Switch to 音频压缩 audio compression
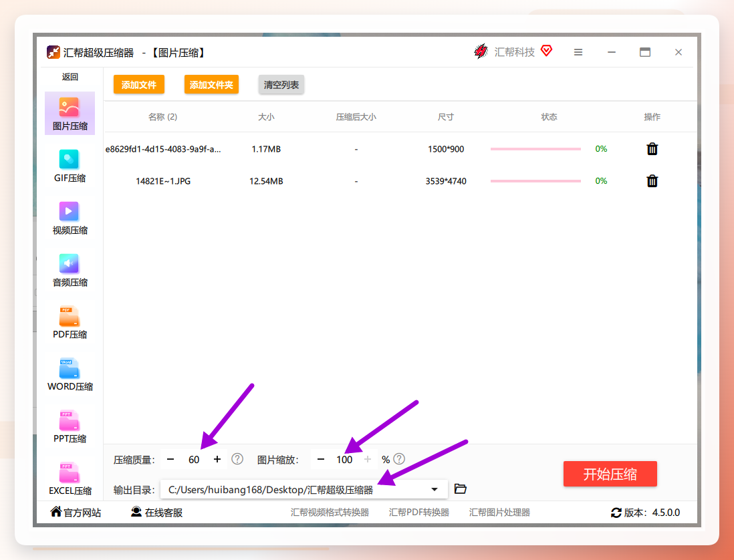The image size is (734, 560). coord(70,270)
